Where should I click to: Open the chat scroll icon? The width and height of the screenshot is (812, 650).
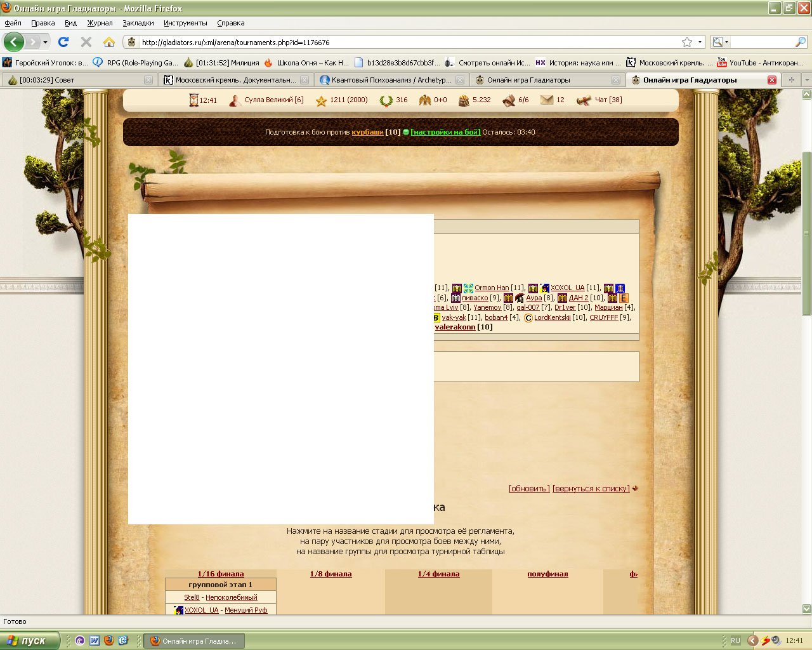(x=584, y=100)
